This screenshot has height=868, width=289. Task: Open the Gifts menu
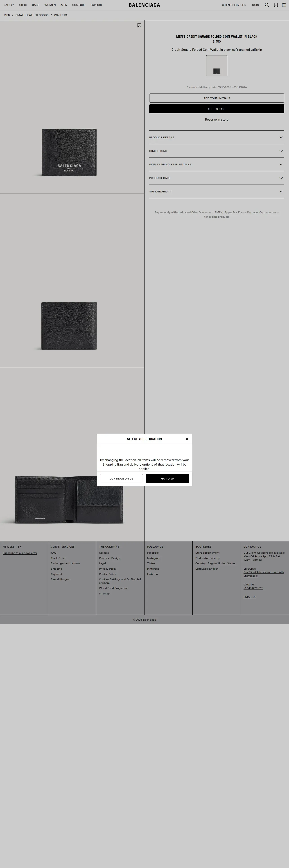pyautogui.click(x=23, y=5)
